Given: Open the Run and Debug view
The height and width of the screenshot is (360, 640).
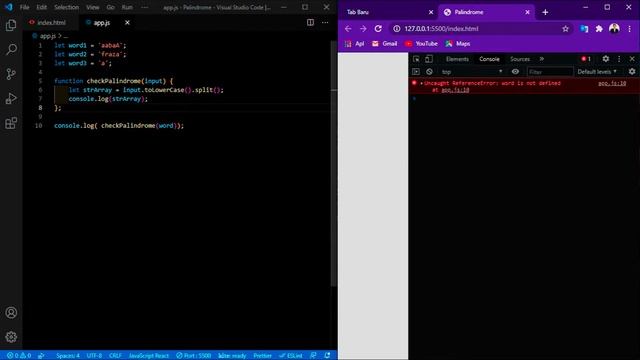Looking at the screenshot, I should (11, 98).
